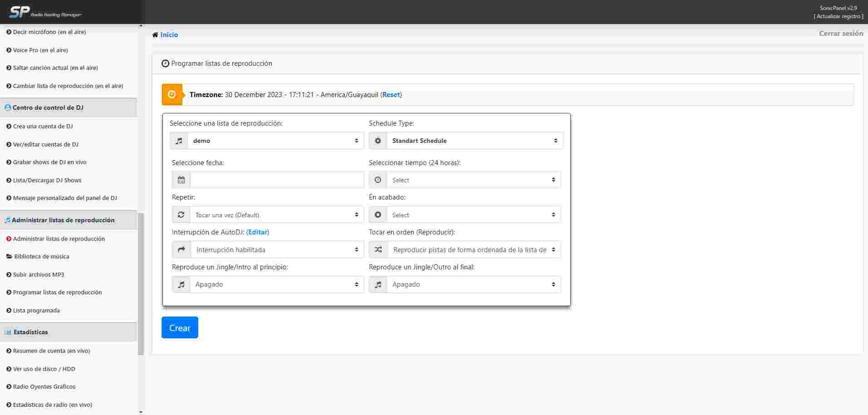This screenshot has height=415, width=868.
Task: Click the home icon next to Inicio
Action: coord(155,35)
